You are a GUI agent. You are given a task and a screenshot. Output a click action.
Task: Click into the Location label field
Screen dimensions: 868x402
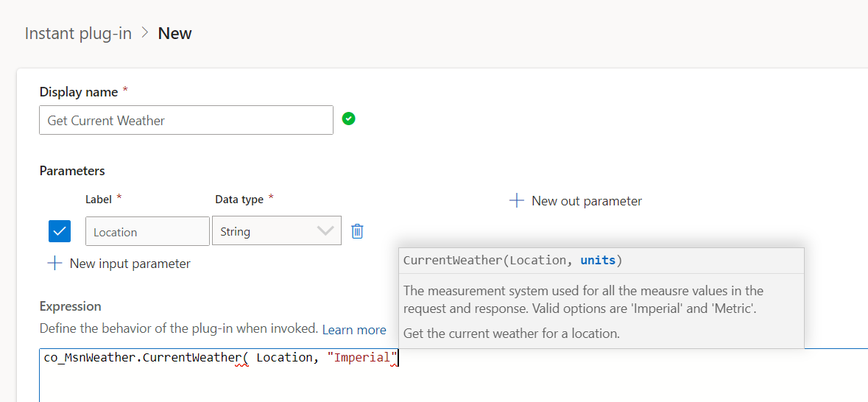point(147,232)
